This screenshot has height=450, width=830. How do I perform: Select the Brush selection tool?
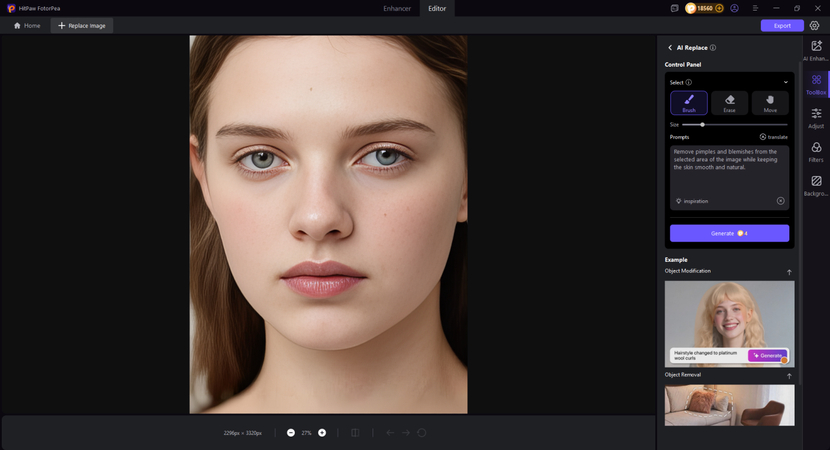[689, 103]
